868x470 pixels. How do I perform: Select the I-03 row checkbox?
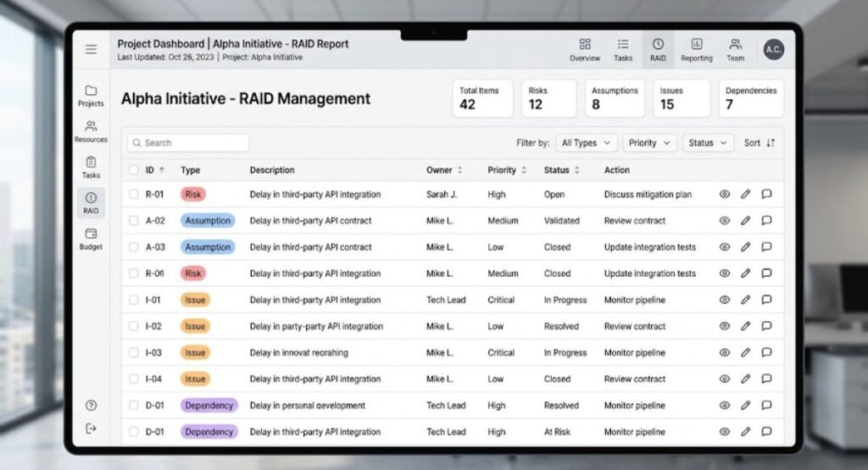(x=133, y=352)
